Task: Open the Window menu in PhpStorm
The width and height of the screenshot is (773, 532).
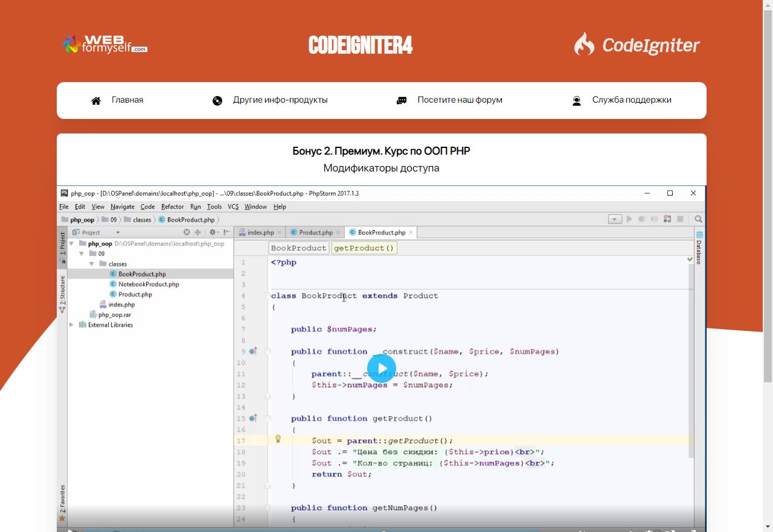Action: [255, 207]
